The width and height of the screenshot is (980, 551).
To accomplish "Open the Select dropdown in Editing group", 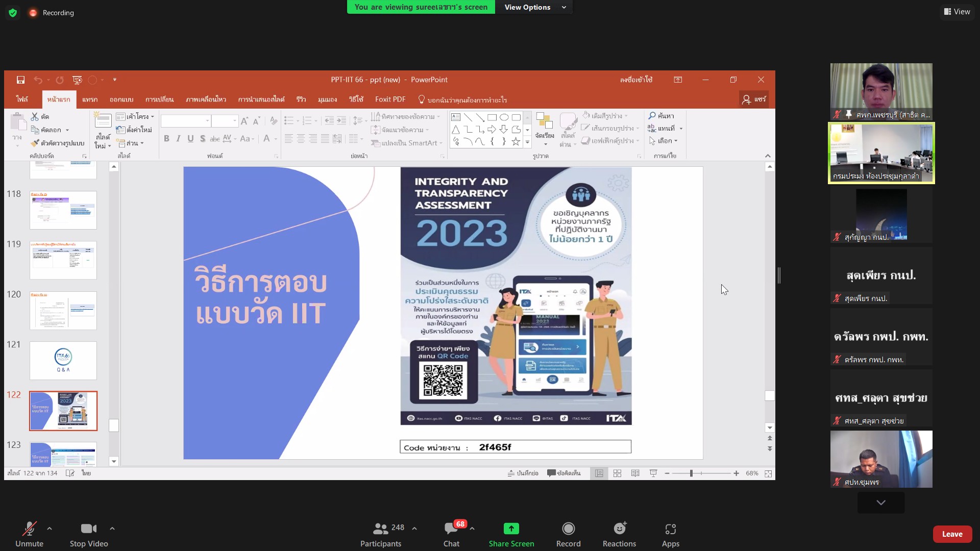I will pyautogui.click(x=664, y=141).
